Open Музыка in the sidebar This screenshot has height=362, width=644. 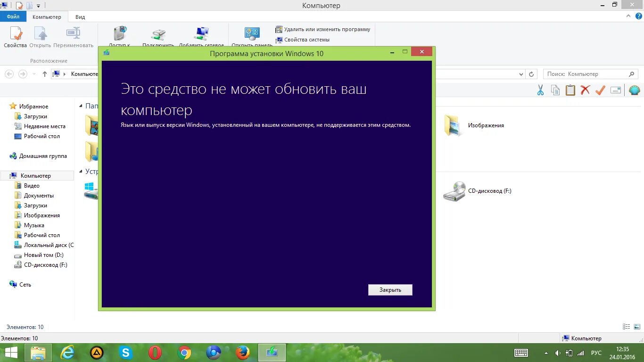pos(34,225)
